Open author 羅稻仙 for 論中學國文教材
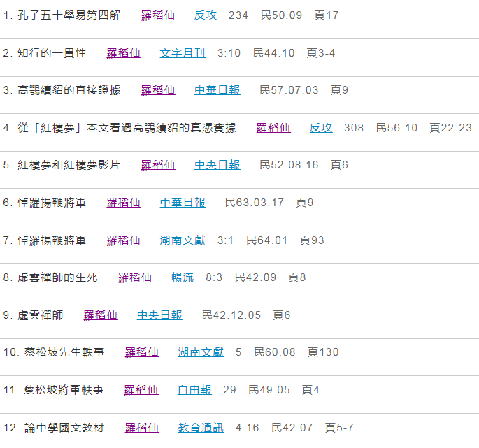Image resolution: width=479 pixels, height=448 pixels. tap(142, 428)
